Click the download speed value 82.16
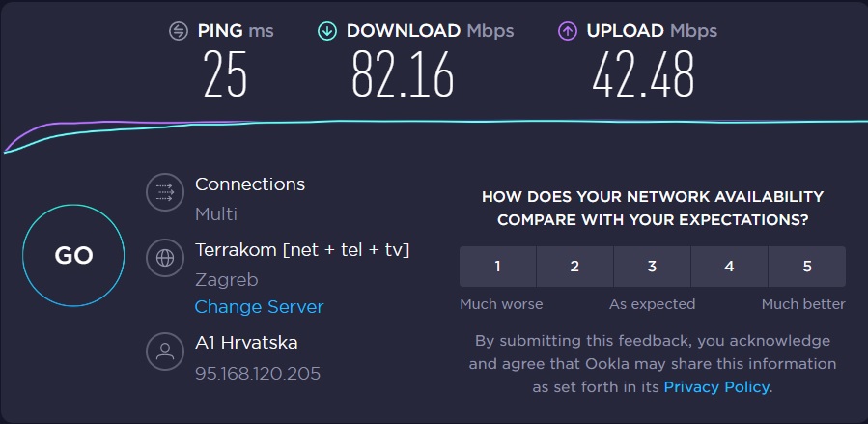Viewport: 868px width, 424px height. tap(403, 75)
